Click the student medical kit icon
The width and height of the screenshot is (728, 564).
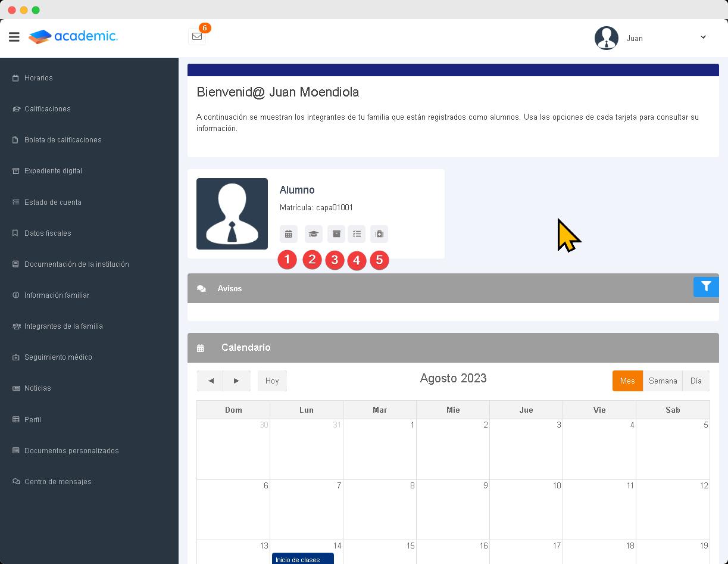[379, 234]
